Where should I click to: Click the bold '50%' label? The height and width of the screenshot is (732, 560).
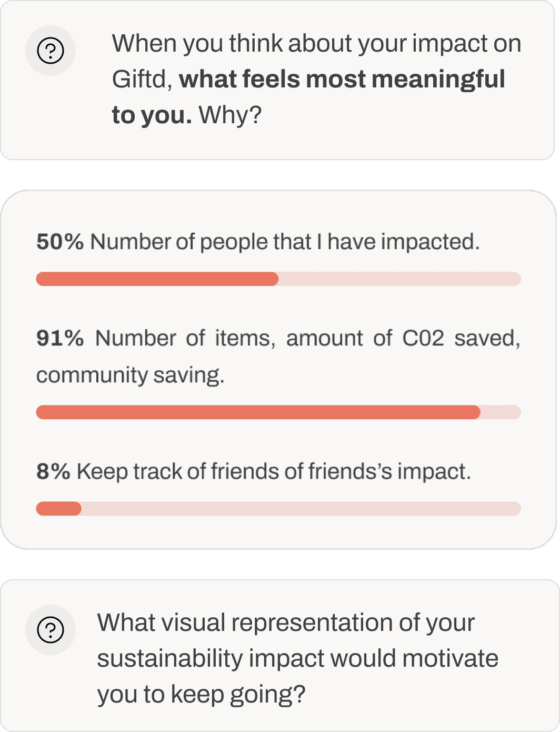coord(60,242)
